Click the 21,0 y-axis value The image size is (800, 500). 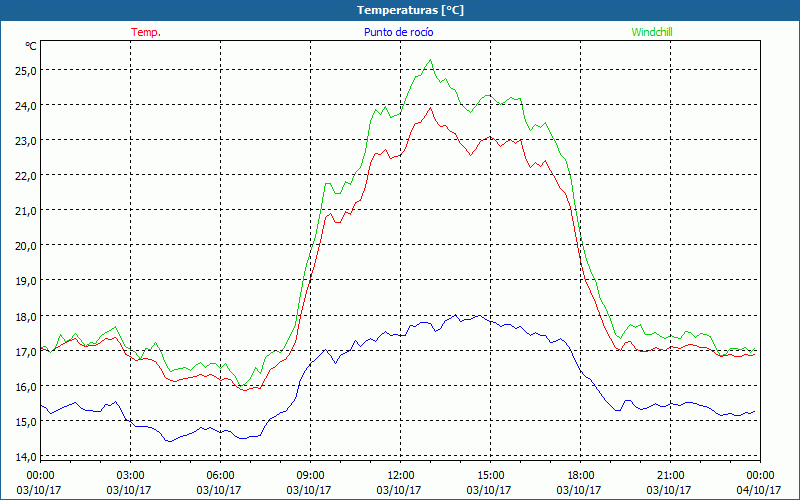[x=26, y=211]
